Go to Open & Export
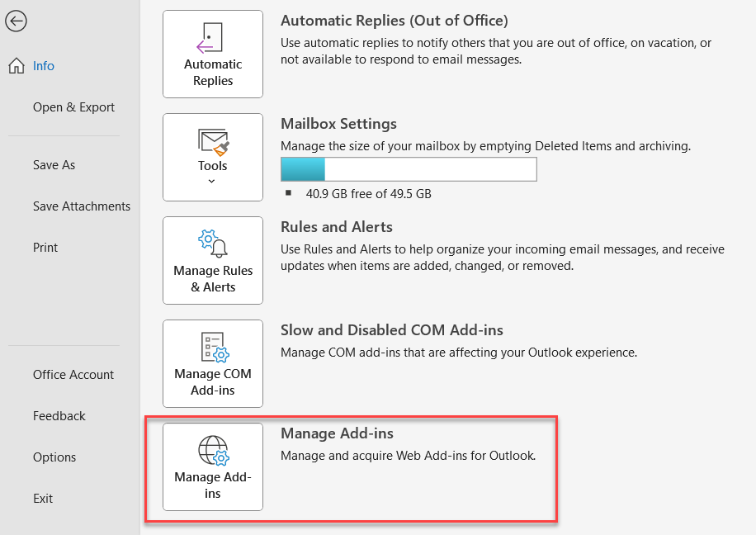Image resolution: width=756 pixels, height=535 pixels. click(73, 107)
